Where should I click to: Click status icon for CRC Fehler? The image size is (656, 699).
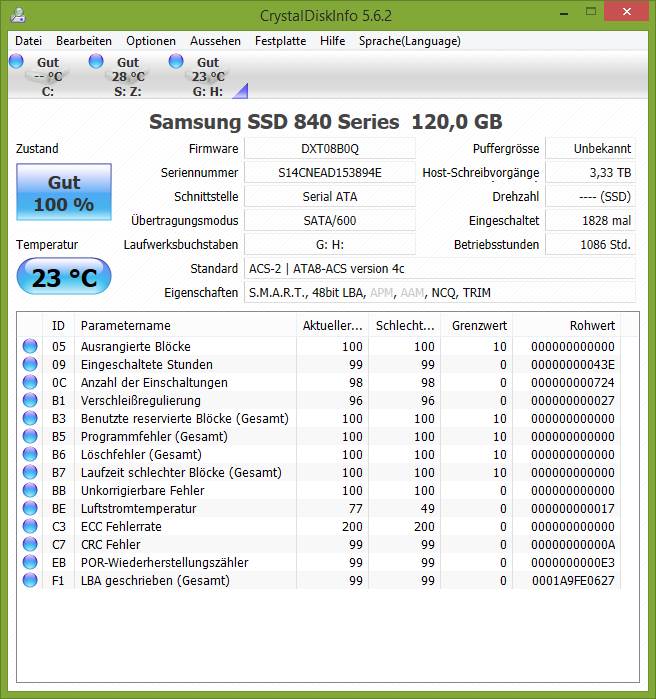(30, 544)
